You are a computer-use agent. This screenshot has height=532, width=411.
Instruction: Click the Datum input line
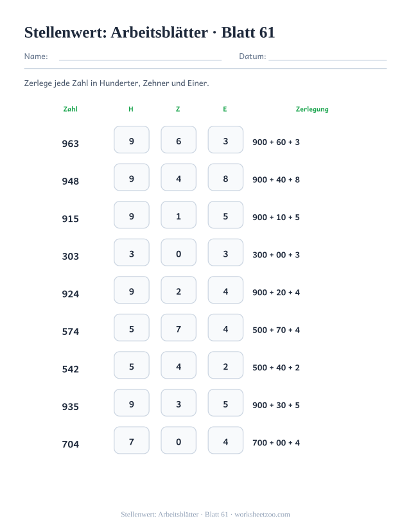coord(328,57)
